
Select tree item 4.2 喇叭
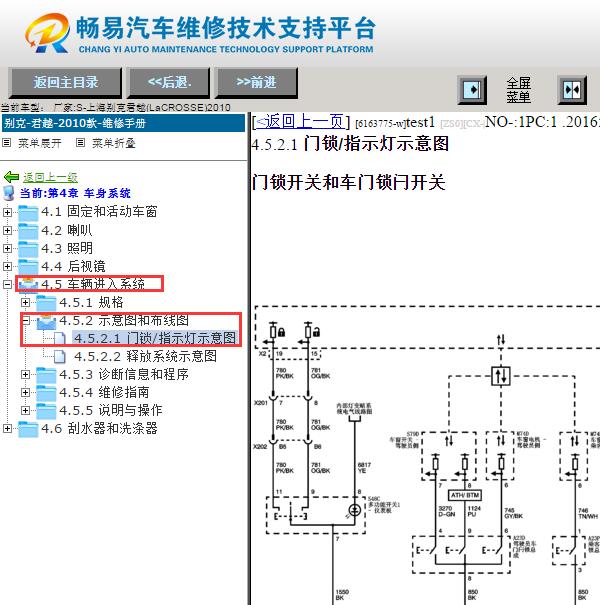(x=67, y=230)
